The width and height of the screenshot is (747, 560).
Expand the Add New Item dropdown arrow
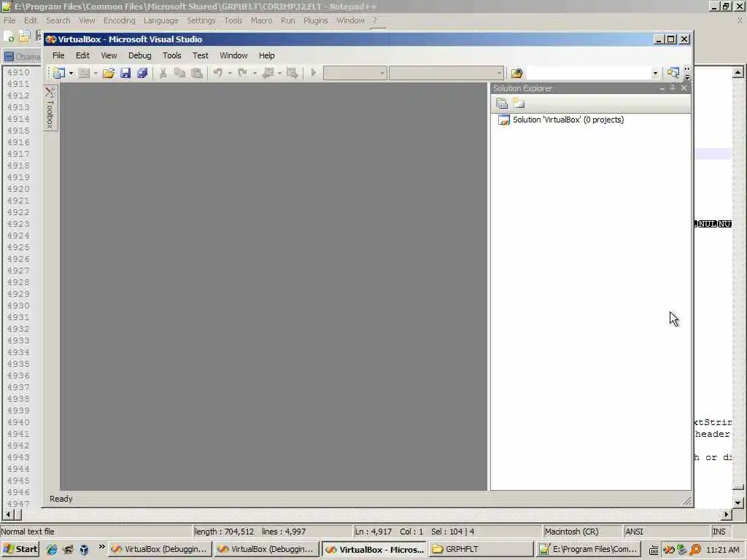[96, 73]
